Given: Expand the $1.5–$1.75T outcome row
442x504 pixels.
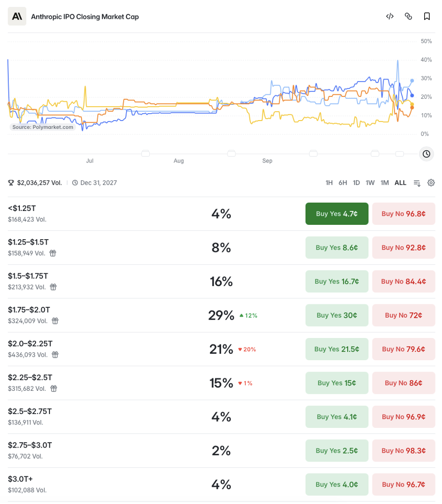Looking at the screenshot, I should tap(221, 282).
